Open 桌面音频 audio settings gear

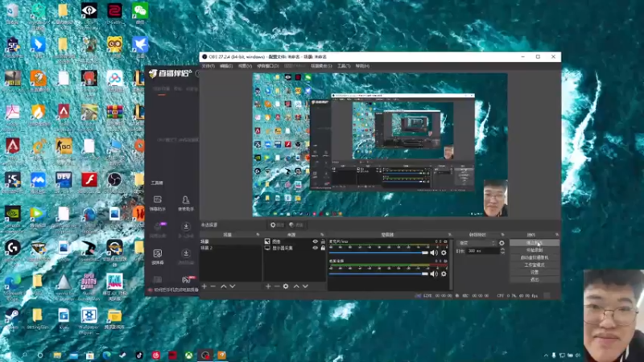click(444, 274)
